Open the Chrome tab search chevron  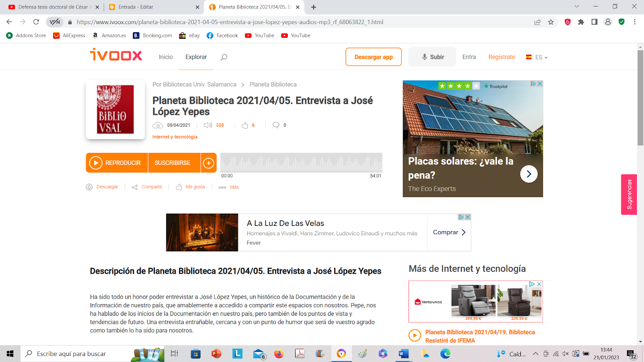pos(576,6)
